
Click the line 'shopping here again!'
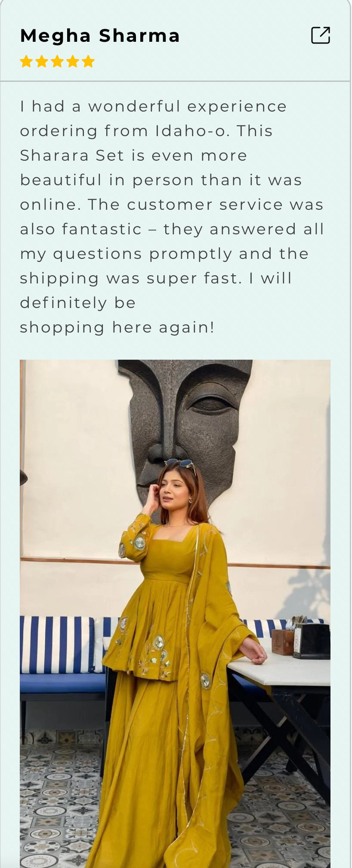pos(117,328)
